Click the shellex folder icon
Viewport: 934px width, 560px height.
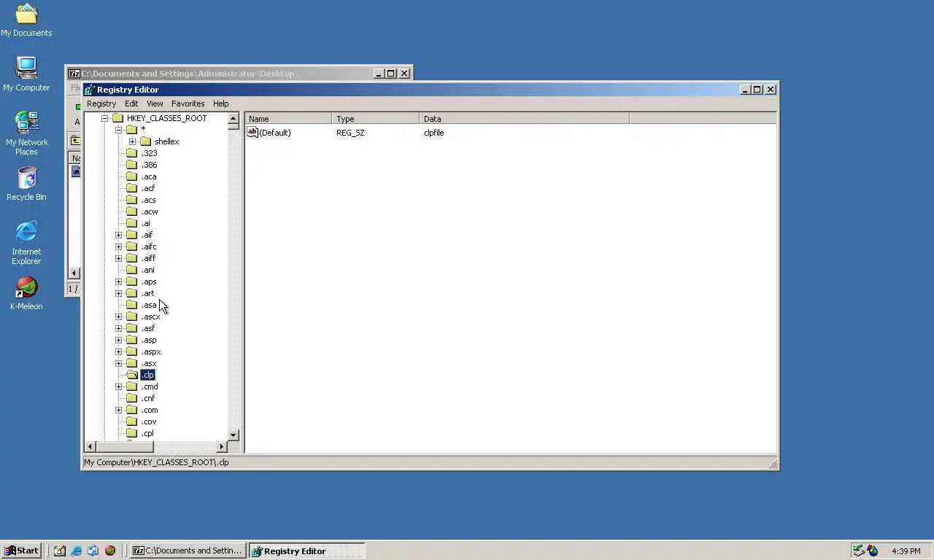[145, 141]
